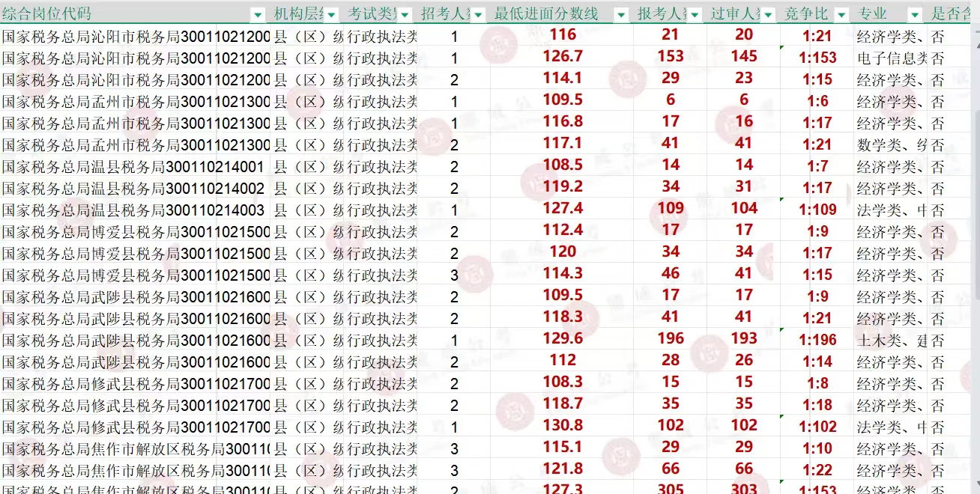Select the score cell 108.3
980x494 pixels.
(563, 382)
